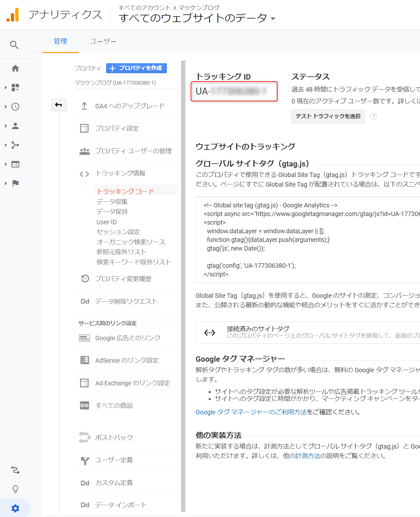This screenshot has width=420, height=517.
Task: Click the help question mark icon
Action: pos(373,117)
